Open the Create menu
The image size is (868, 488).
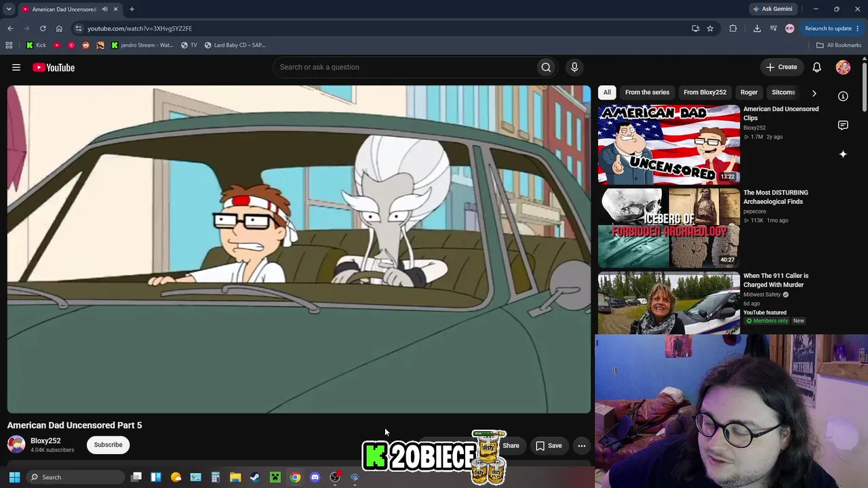781,67
